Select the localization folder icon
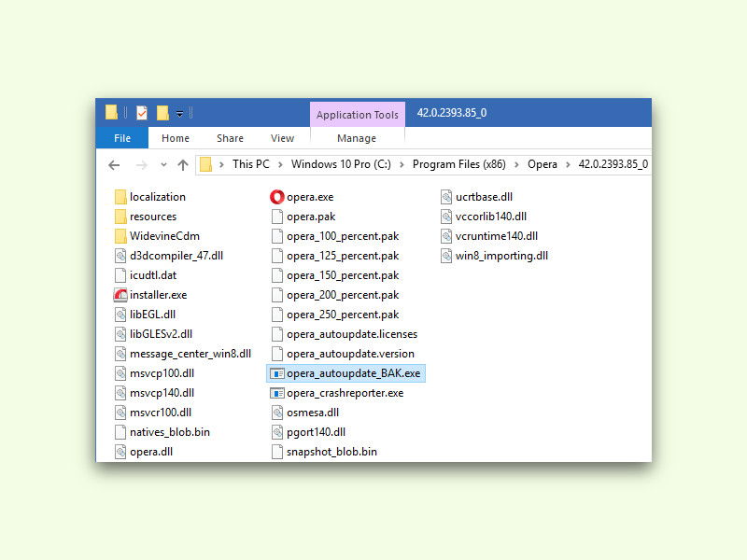Image resolution: width=747 pixels, height=560 pixels. point(121,197)
